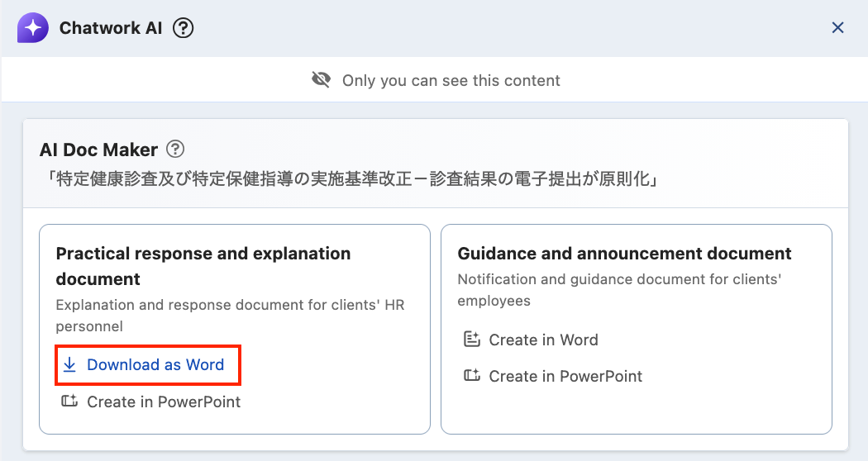This screenshot has height=461, width=868.
Task: Download practical response document as Word
Action: (148, 364)
